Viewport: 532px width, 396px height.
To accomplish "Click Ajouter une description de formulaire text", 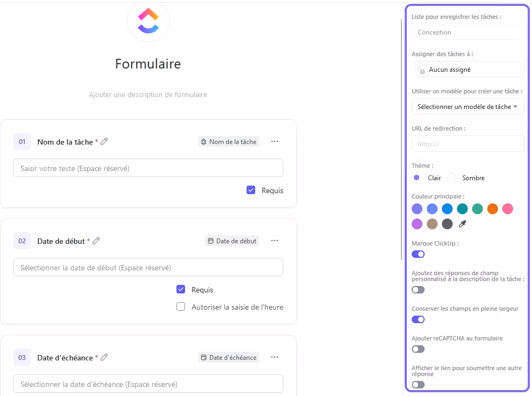I will 148,95.
